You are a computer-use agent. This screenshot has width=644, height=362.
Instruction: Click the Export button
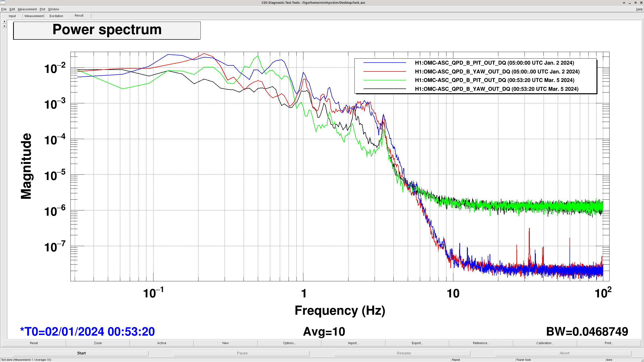point(417,343)
